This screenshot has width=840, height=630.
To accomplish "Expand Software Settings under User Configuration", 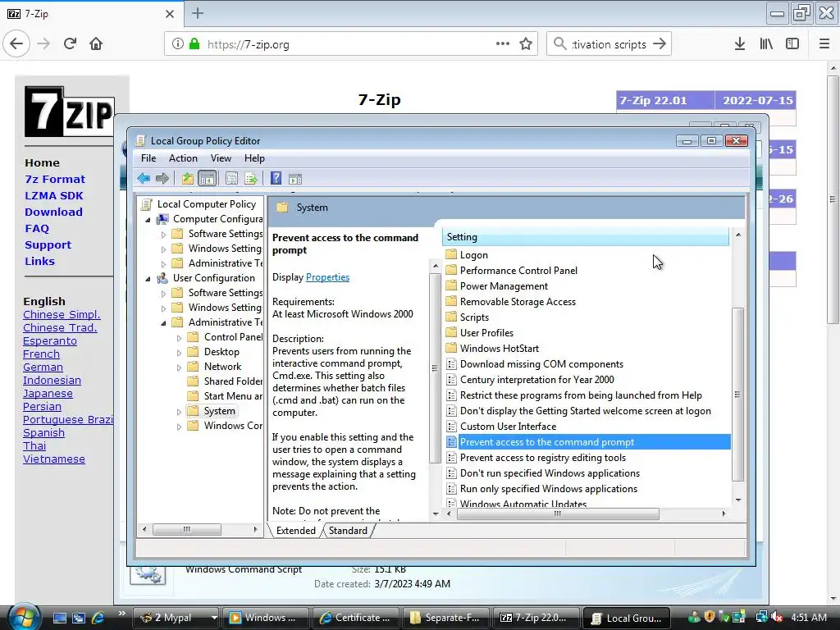I will pyautogui.click(x=163, y=294).
